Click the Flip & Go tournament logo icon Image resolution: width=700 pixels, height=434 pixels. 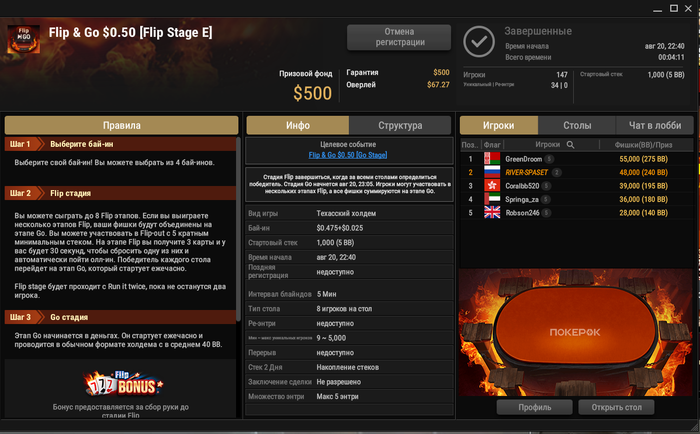(23, 39)
